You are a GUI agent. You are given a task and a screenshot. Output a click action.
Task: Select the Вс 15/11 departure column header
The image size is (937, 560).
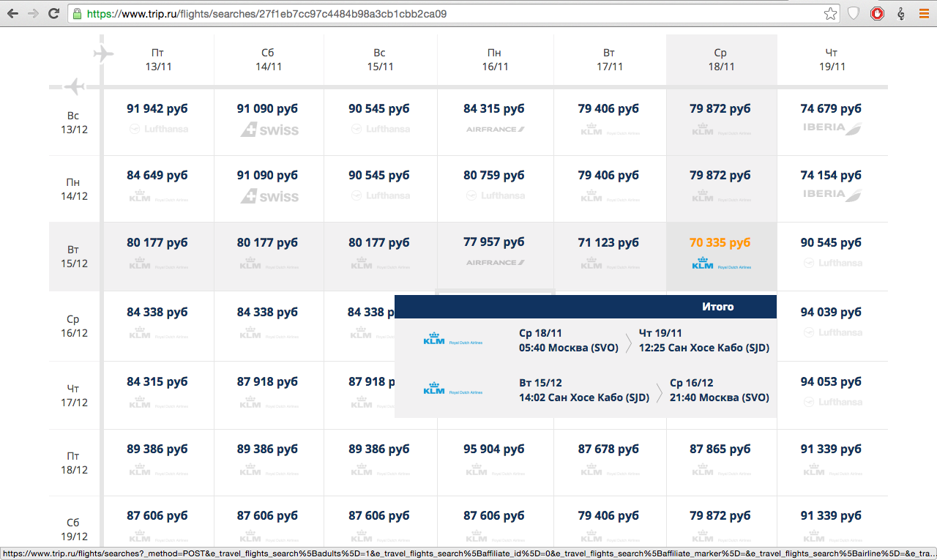(380, 59)
